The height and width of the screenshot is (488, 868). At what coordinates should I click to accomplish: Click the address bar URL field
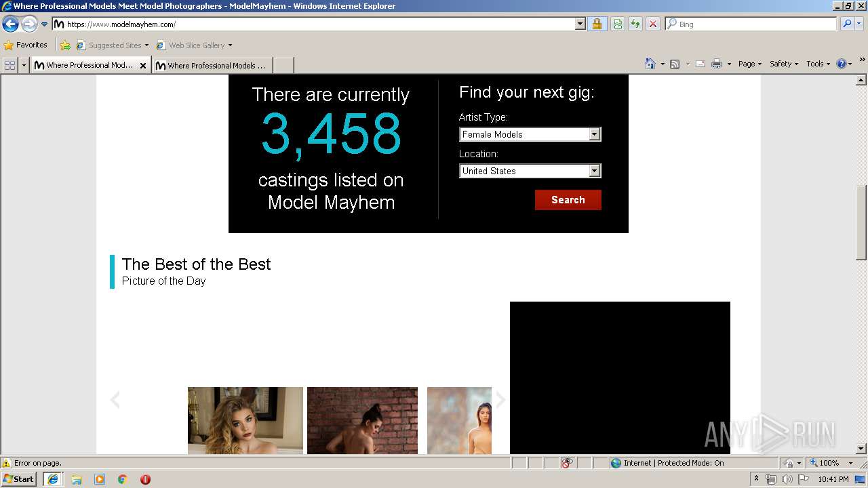pyautogui.click(x=314, y=24)
